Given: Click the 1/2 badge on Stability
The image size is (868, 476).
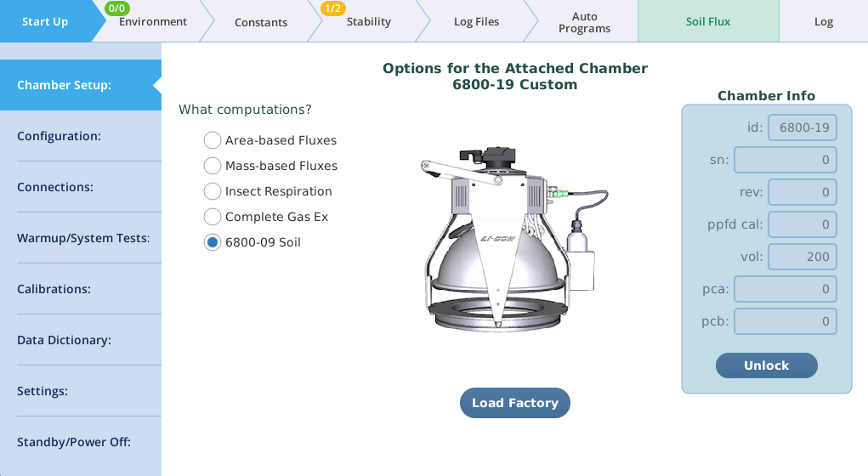Looking at the screenshot, I should coord(332,8).
